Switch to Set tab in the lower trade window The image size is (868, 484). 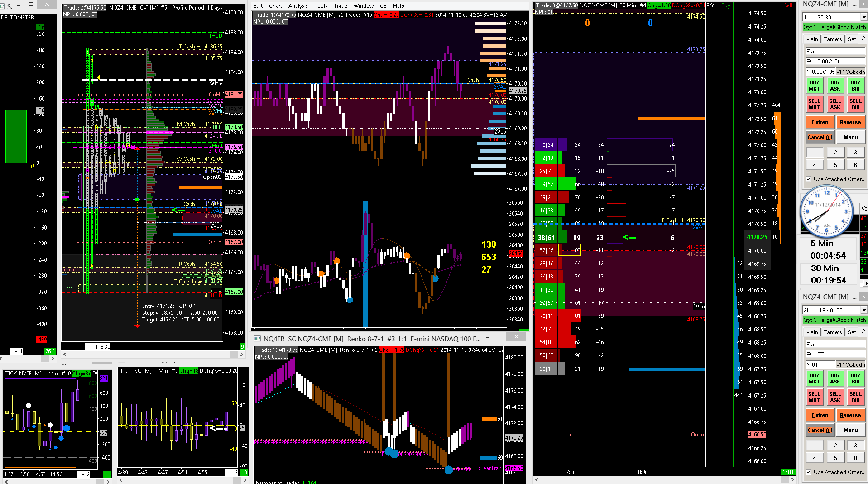point(852,332)
